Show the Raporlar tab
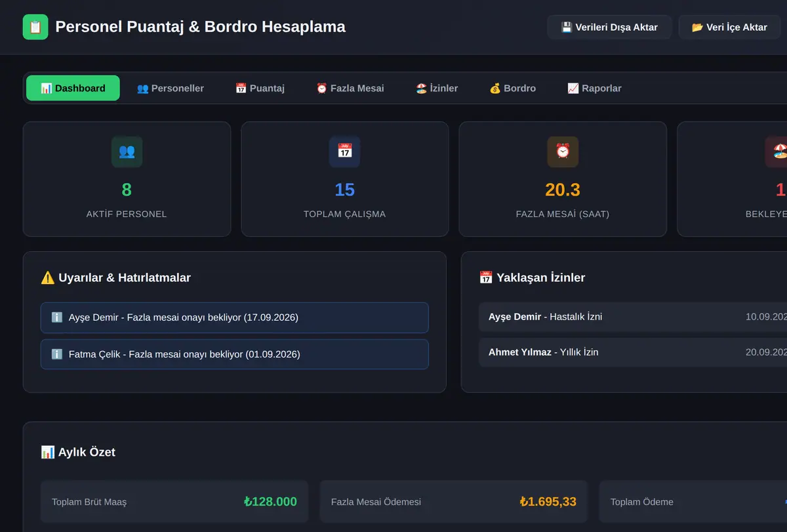The height and width of the screenshot is (532, 787). click(594, 88)
